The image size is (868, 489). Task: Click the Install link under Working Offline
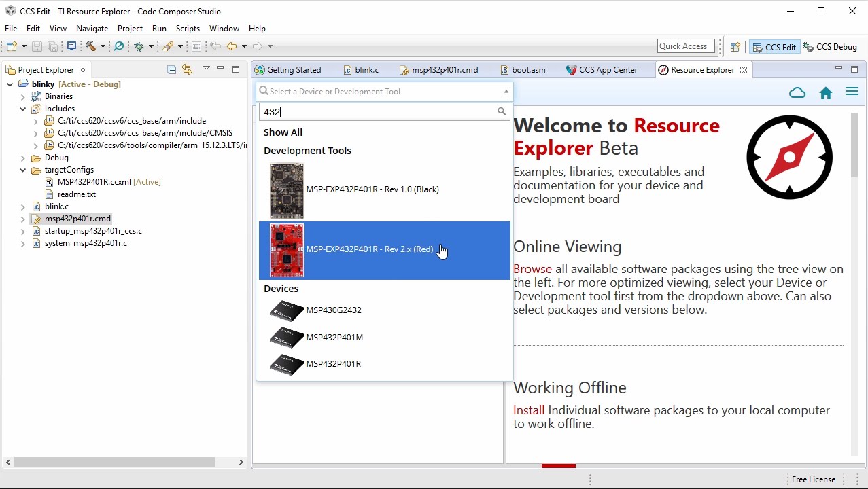point(529,410)
